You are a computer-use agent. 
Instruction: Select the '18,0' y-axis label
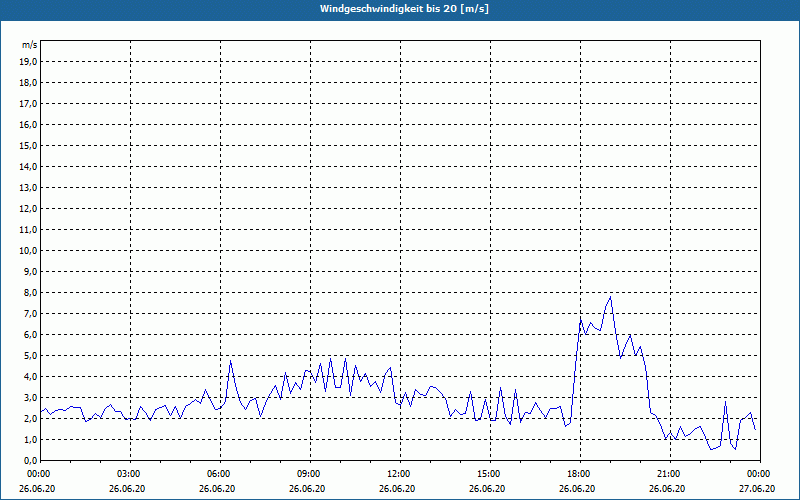(x=28, y=83)
